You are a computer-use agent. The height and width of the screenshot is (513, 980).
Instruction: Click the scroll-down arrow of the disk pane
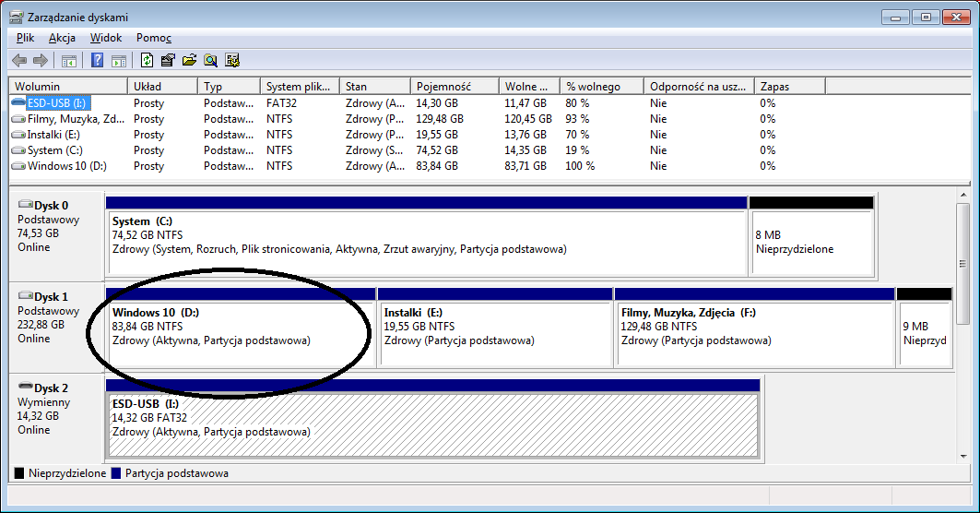963,457
